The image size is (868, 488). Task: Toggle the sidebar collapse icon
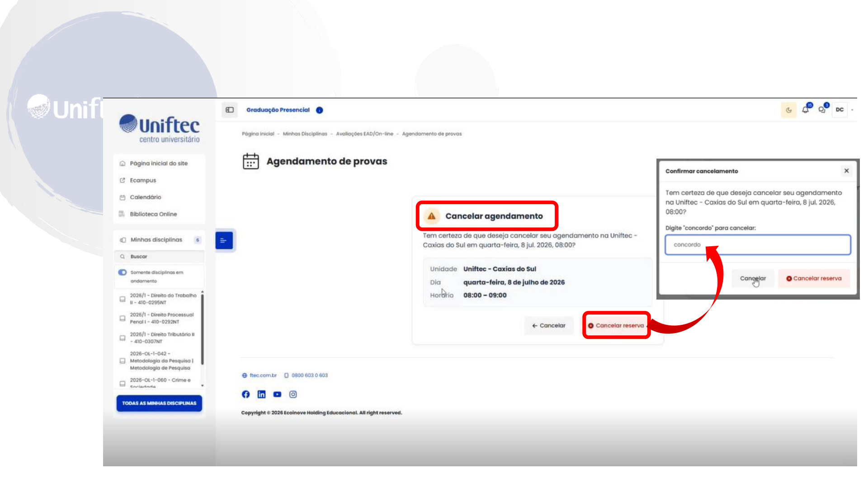click(x=230, y=110)
